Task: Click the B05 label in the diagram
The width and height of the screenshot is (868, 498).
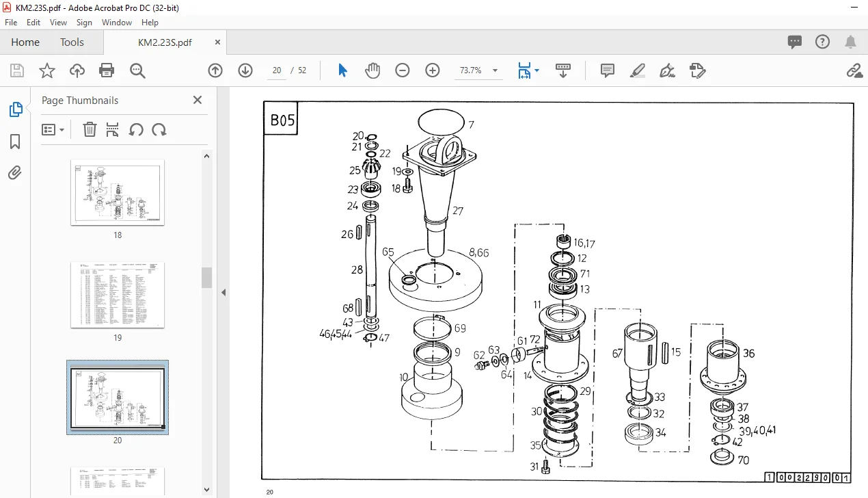Action: point(282,120)
